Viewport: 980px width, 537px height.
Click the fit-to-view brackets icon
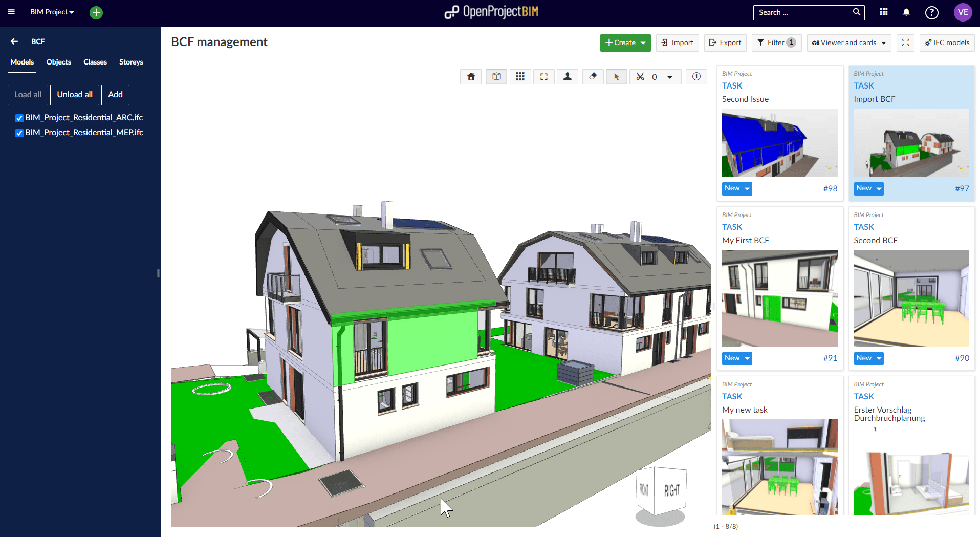[x=544, y=77]
